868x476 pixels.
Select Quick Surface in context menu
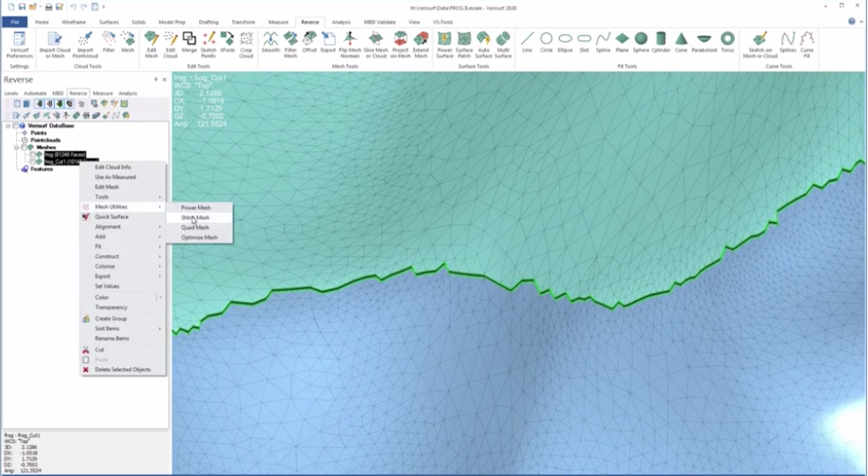123,217
